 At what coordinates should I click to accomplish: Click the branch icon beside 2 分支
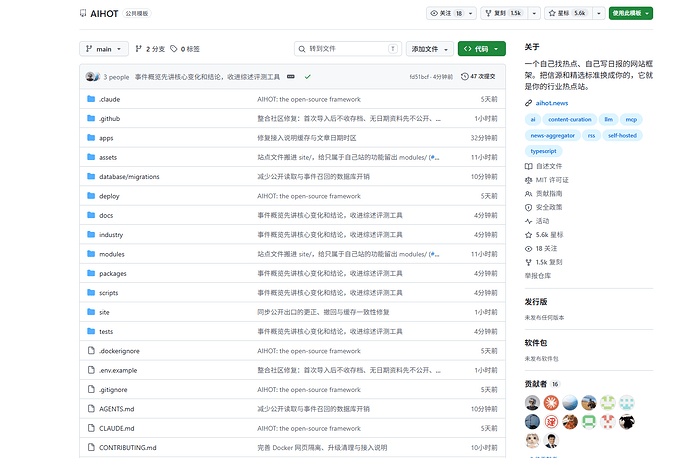tap(139, 49)
